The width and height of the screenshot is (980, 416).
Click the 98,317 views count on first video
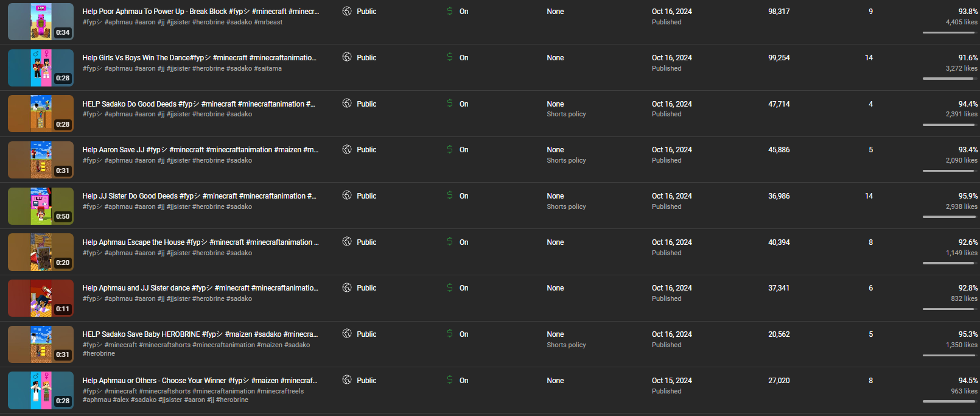point(779,12)
